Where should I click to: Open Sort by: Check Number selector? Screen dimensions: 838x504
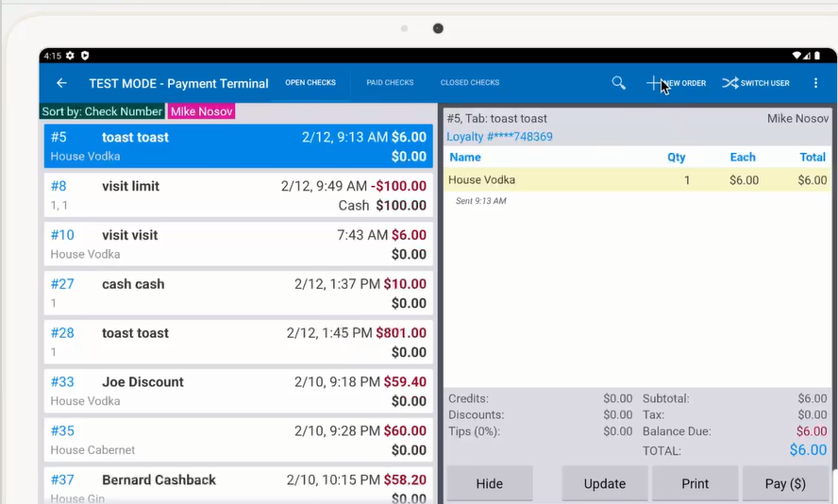click(102, 111)
